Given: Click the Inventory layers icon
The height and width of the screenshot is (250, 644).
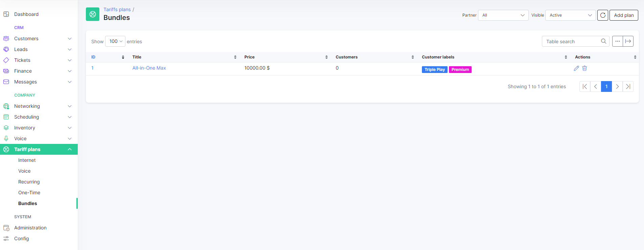Looking at the screenshot, I should (x=6, y=128).
